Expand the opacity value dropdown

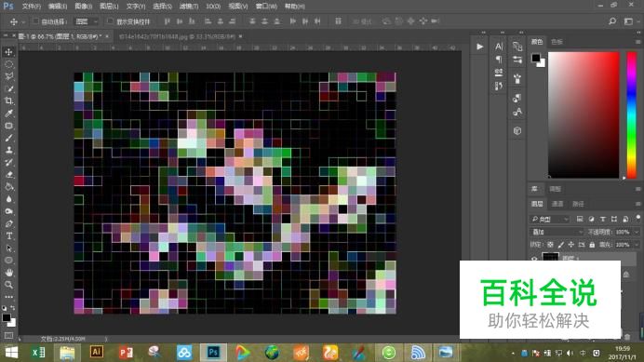click(637, 232)
